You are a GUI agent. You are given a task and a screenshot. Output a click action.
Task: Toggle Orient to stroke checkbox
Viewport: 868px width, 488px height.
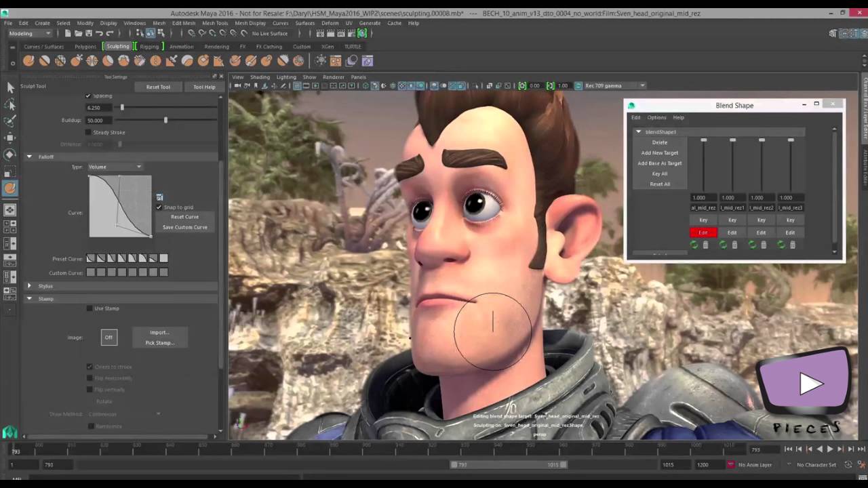point(90,367)
